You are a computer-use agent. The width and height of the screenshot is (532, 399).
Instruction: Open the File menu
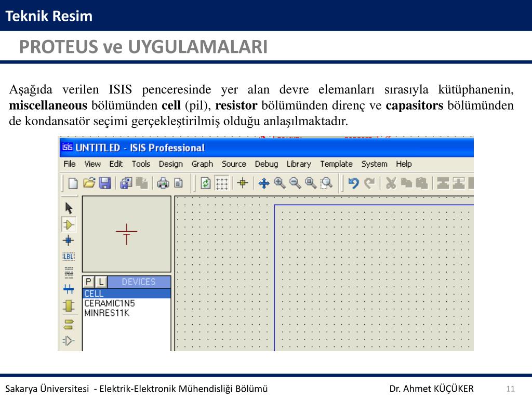pos(70,164)
